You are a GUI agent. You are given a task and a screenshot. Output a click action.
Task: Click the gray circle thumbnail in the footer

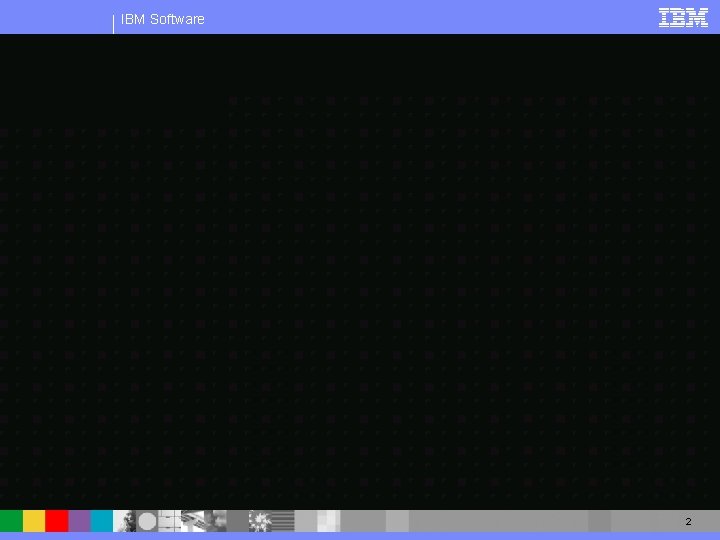click(147, 521)
